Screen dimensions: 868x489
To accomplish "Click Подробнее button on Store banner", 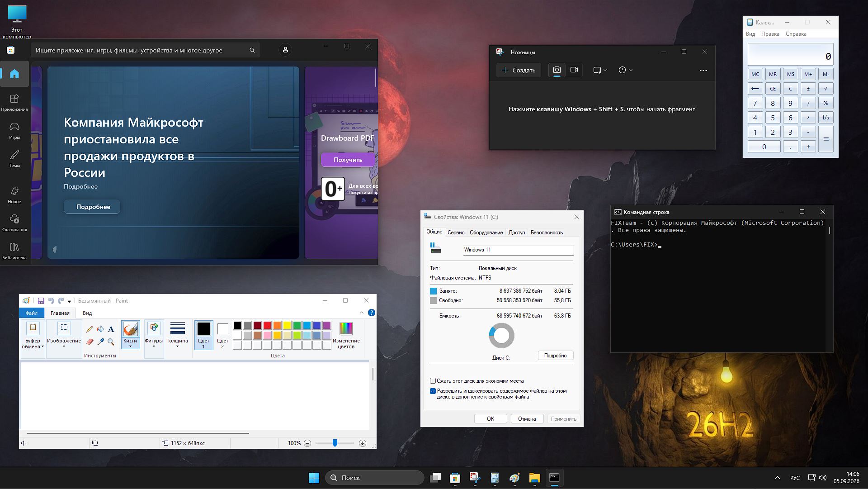I will click(93, 207).
